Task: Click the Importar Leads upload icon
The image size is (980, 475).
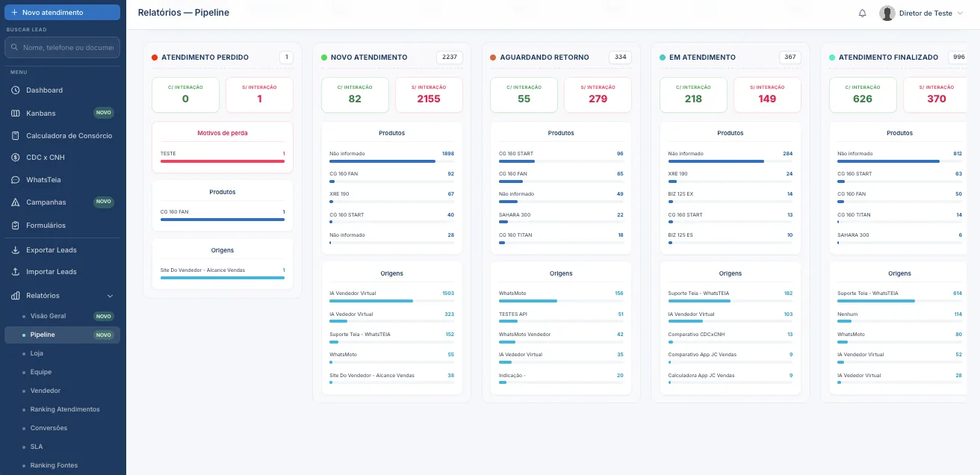Action: [16, 272]
